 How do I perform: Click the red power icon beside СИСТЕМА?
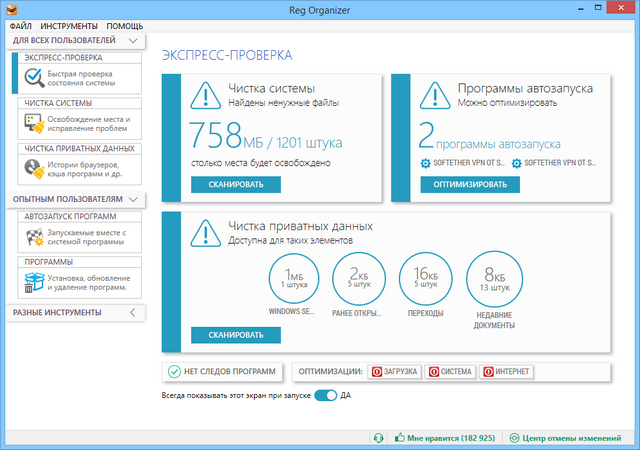coord(434,372)
